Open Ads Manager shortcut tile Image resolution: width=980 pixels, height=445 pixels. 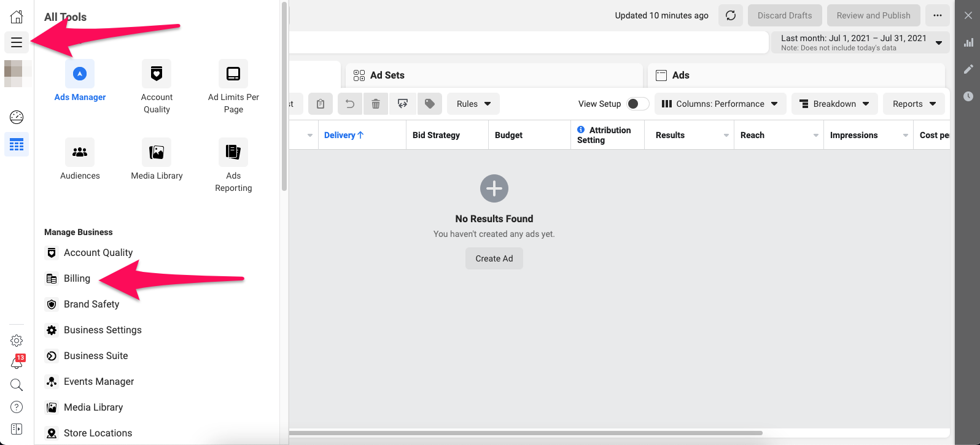[x=80, y=81]
